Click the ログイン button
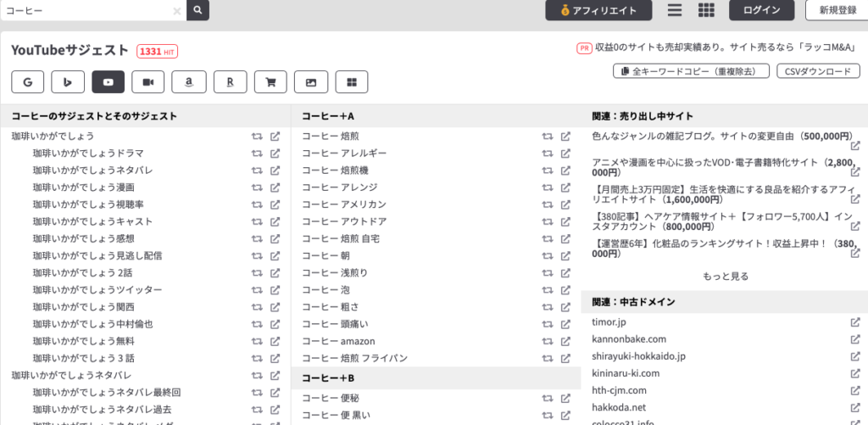868x425 pixels. pyautogui.click(x=762, y=10)
